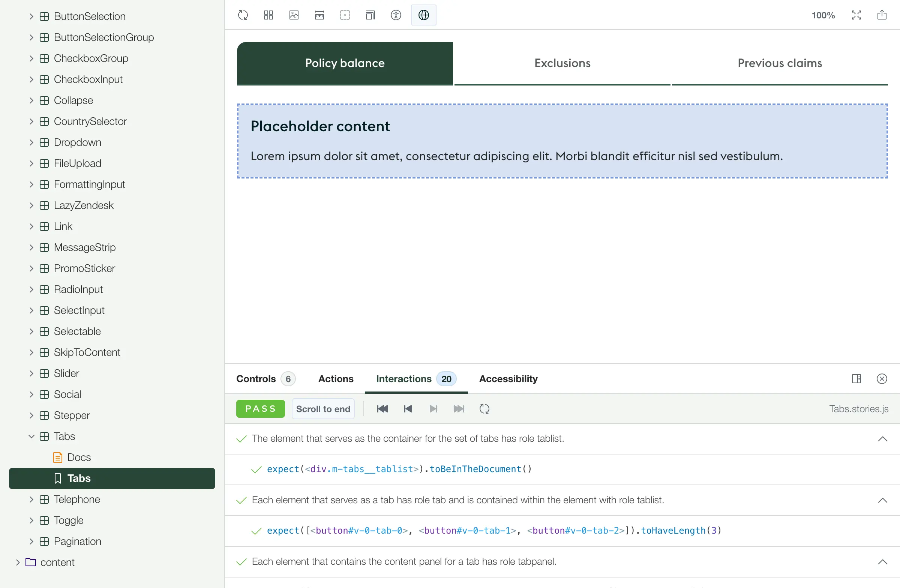Enable the measure ruler tool
This screenshot has height=588, width=900.
[319, 15]
